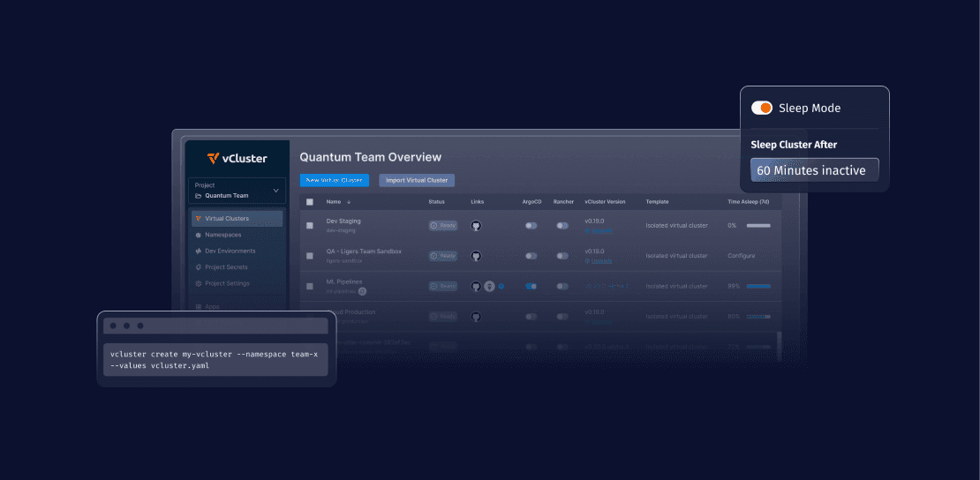This screenshot has height=480, width=980.
Task: Open Project Settings page
Action: coord(227,284)
